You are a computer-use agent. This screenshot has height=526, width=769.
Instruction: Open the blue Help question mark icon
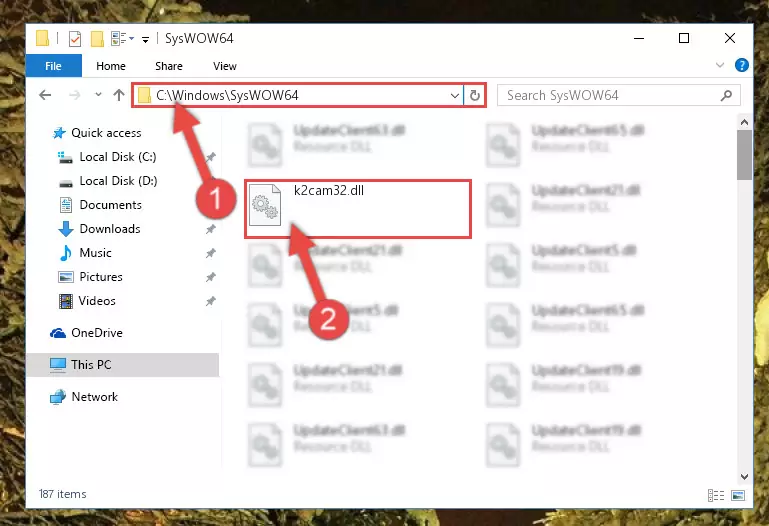click(742, 65)
